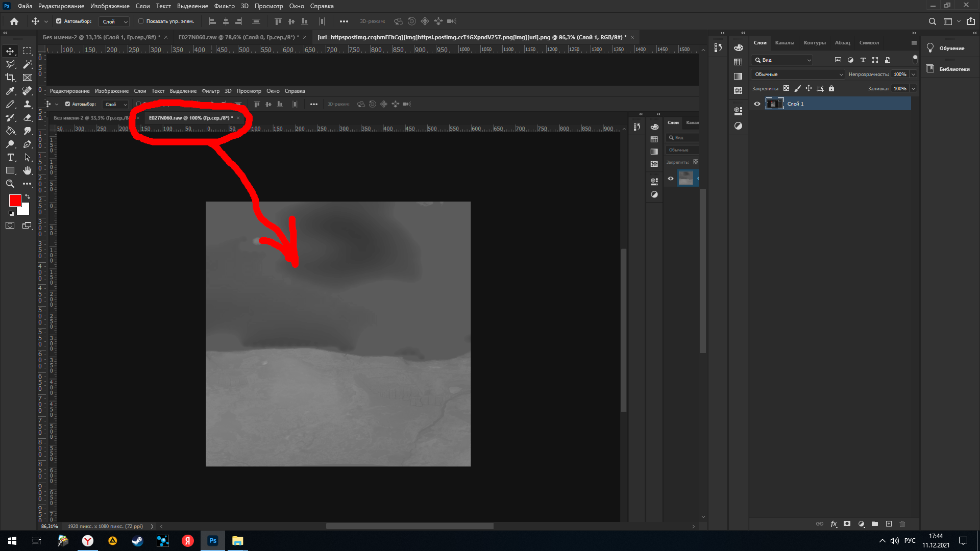980x551 pixels.
Task: Select the Hand tool
Action: click(28, 170)
